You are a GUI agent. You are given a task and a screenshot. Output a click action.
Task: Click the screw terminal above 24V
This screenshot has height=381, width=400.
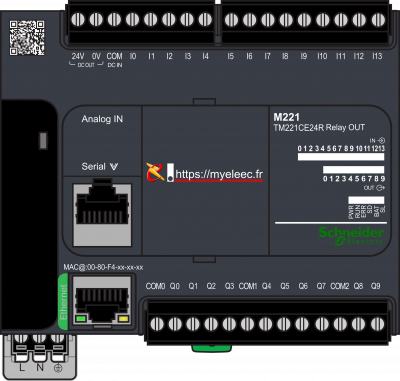click(x=78, y=20)
